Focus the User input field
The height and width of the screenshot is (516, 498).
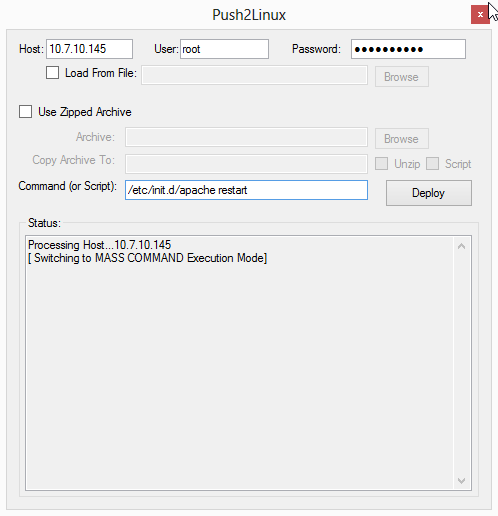click(x=224, y=49)
